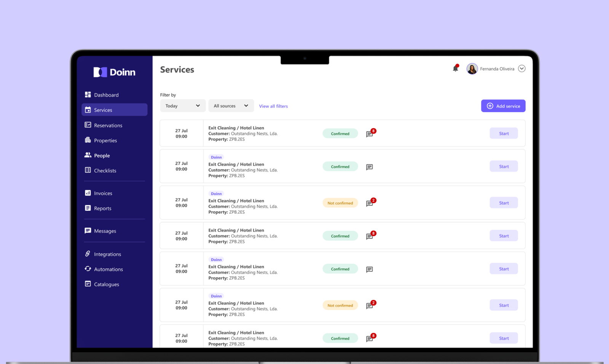
Task: Click Start in the sixth service row
Action: pos(504,305)
